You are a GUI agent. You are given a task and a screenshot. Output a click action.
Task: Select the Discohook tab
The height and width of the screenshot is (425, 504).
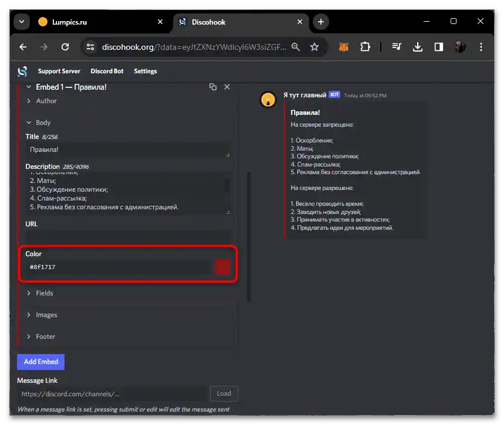pyautogui.click(x=241, y=22)
